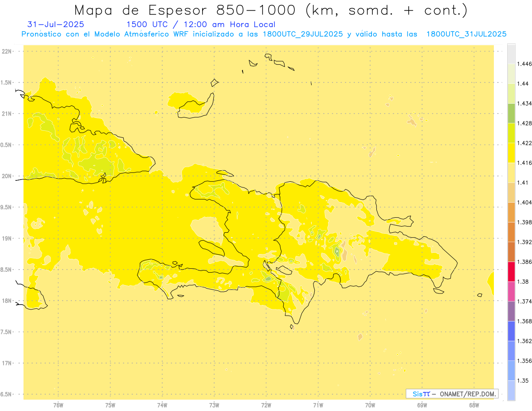Click the legend value "1.368"

(x=524, y=321)
